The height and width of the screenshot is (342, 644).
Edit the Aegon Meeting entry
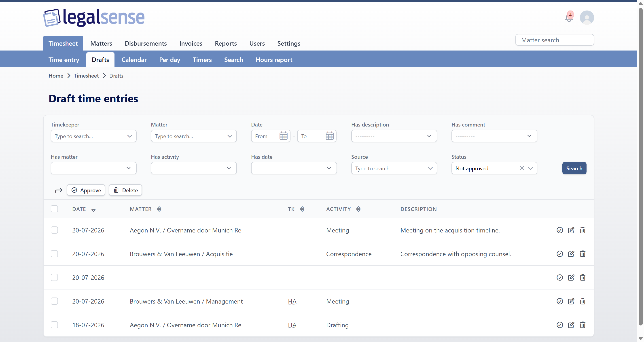click(x=571, y=230)
